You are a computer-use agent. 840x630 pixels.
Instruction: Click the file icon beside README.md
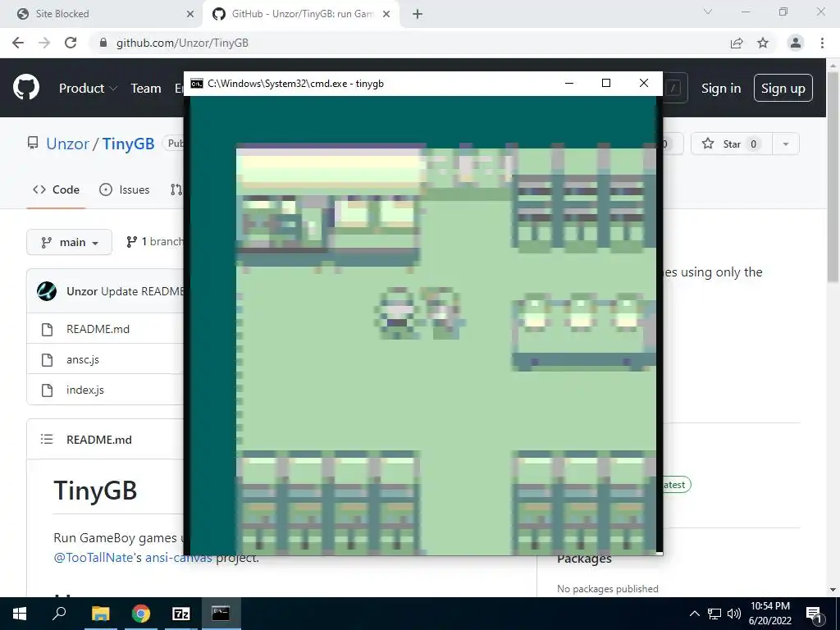click(x=47, y=329)
